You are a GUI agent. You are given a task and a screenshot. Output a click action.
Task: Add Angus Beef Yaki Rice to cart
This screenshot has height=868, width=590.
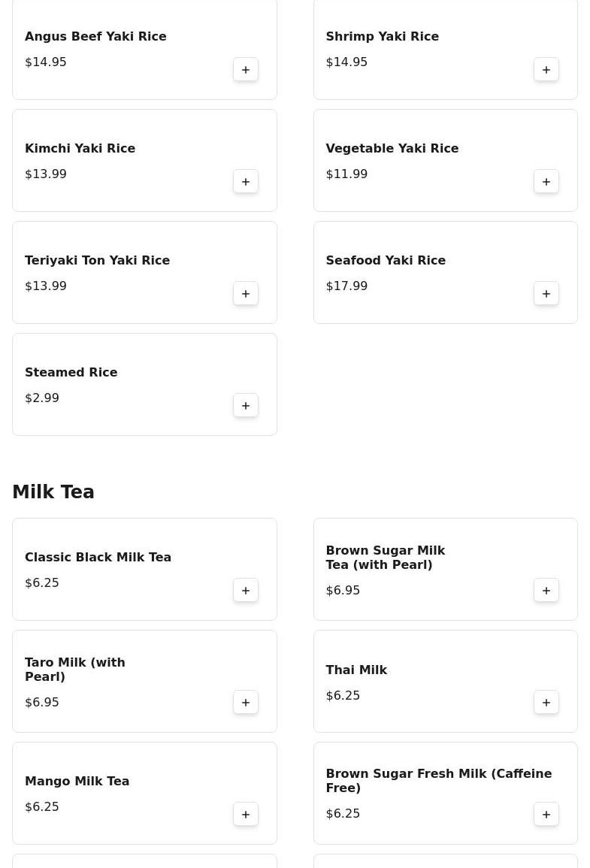click(246, 70)
